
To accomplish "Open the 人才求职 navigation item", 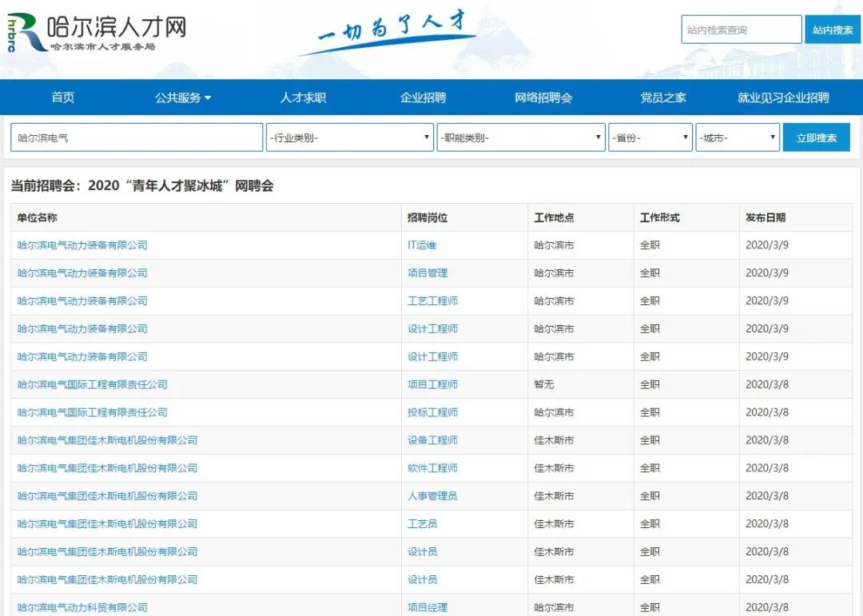I will tap(303, 97).
